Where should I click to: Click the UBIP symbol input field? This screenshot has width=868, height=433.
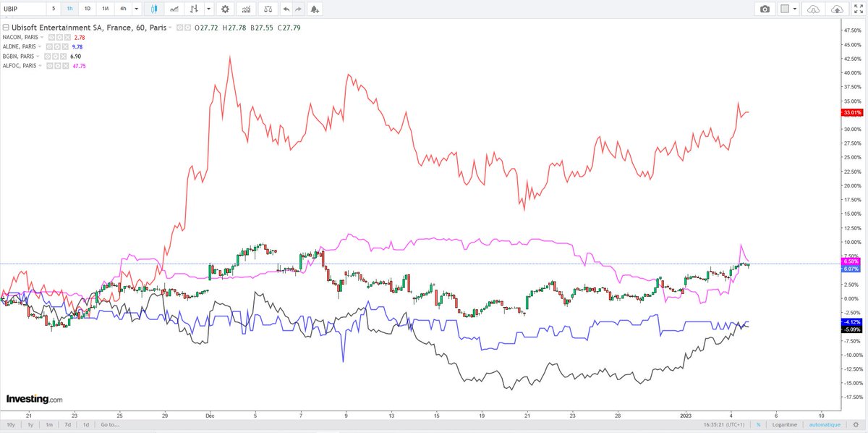[x=23, y=9]
